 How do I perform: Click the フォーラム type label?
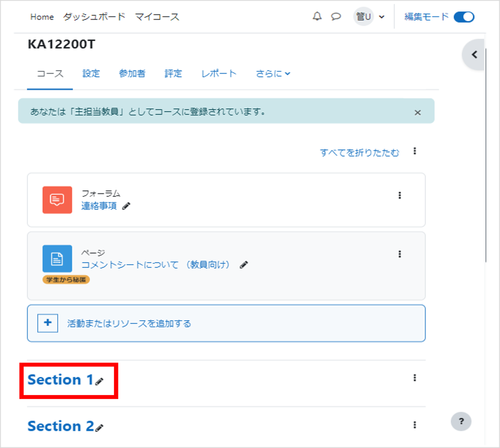coord(101,193)
